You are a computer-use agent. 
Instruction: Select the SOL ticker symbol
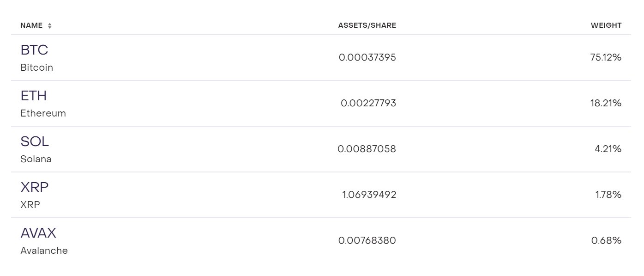click(35, 141)
